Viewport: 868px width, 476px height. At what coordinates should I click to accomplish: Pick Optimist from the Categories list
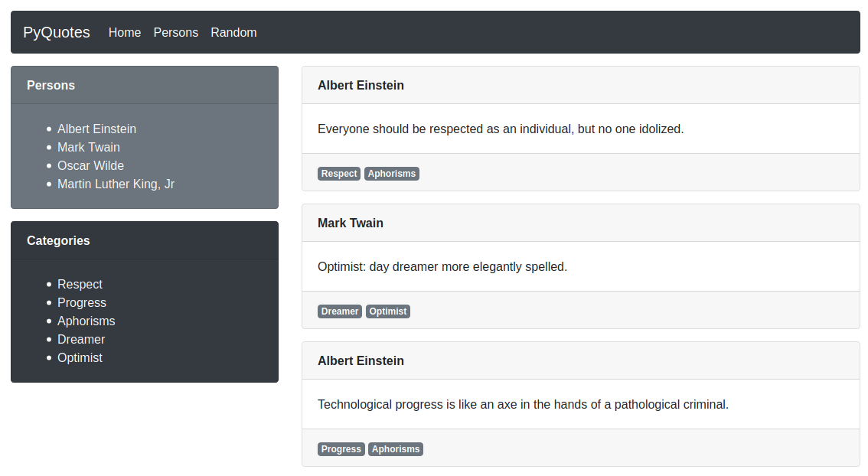click(80, 357)
